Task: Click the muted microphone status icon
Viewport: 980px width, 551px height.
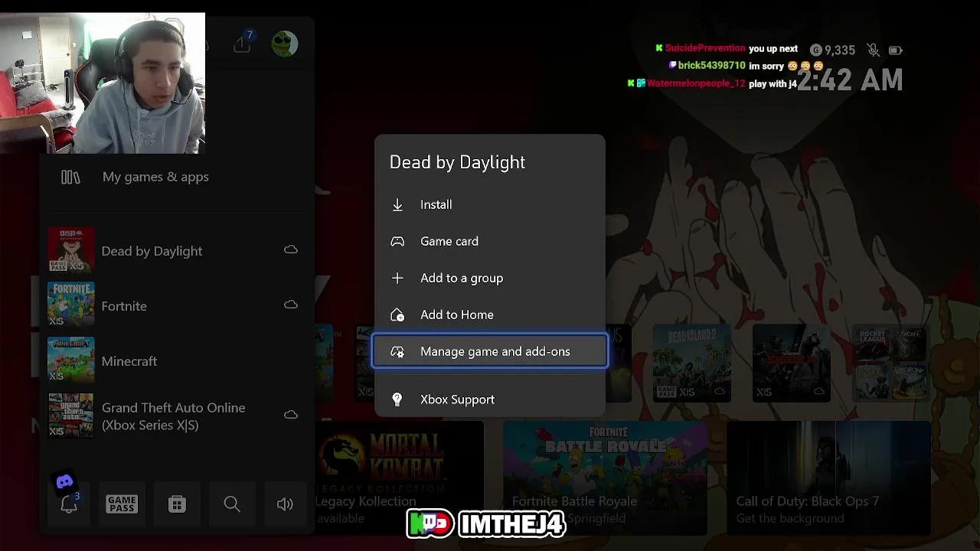Action: click(x=873, y=50)
